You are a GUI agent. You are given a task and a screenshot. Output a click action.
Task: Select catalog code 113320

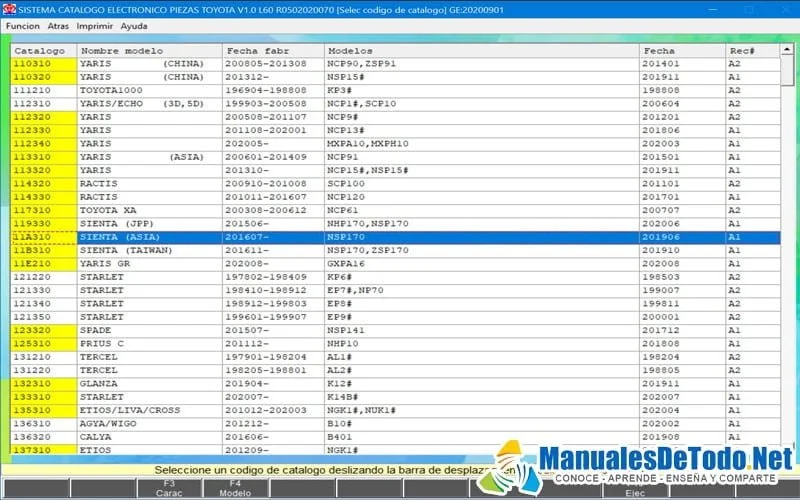tap(44, 170)
